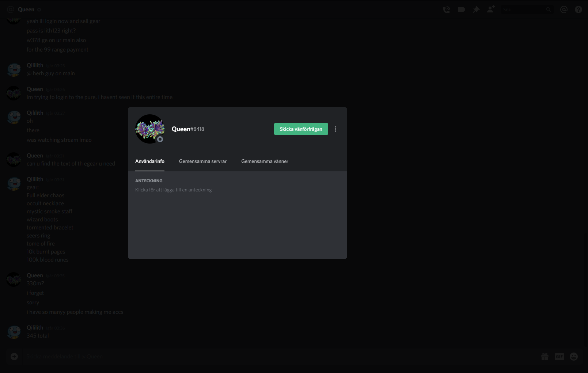Click message "for the 99 range payment"
Viewport: 588px width, 373px height.
(x=57, y=50)
